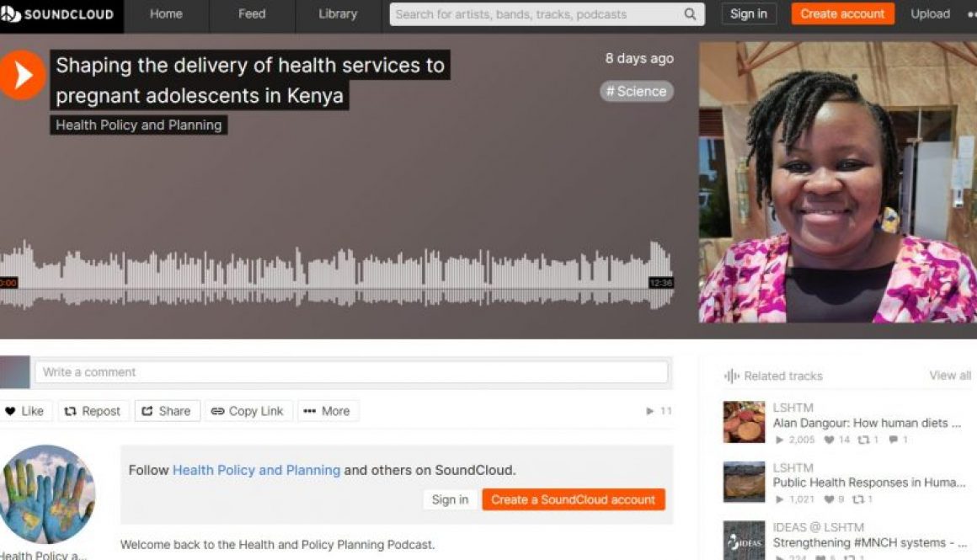Focus the artist and track search field
Screen dimensions: 977x560
(x=547, y=14)
